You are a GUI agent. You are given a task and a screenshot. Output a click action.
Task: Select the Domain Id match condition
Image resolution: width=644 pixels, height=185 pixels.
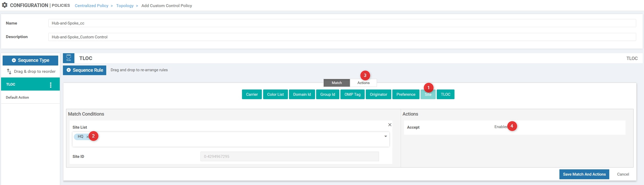[302, 94]
